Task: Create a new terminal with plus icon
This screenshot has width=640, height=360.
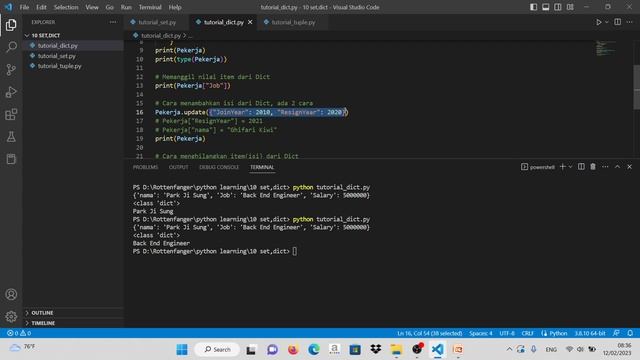Action: tap(562, 167)
